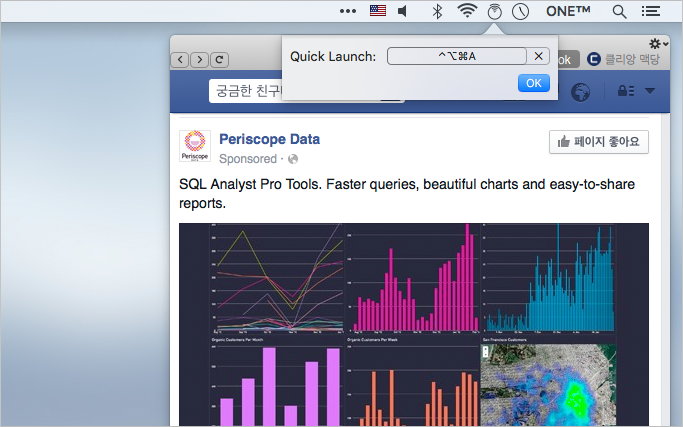Open Facebook privacy shortcuts lock icon
This screenshot has width=683, height=427.
tap(626, 91)
